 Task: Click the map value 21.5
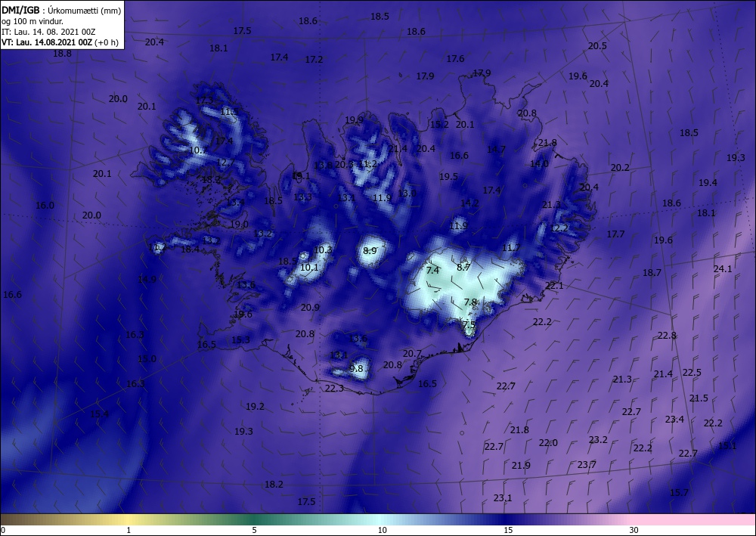click(699, 398)
